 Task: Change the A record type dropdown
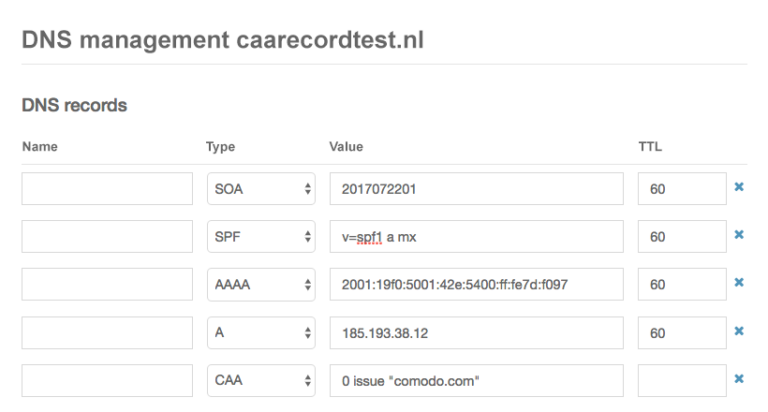(x=262, y=332)
